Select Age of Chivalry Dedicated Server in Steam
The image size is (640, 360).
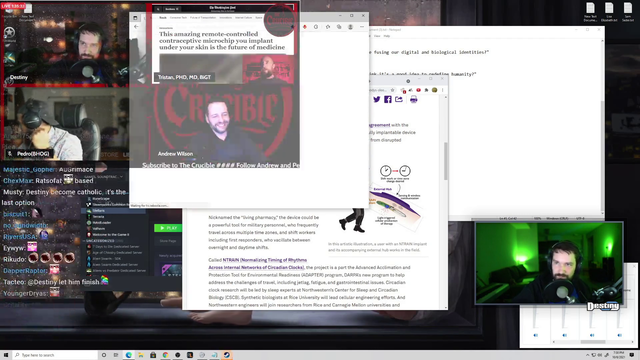117,253
